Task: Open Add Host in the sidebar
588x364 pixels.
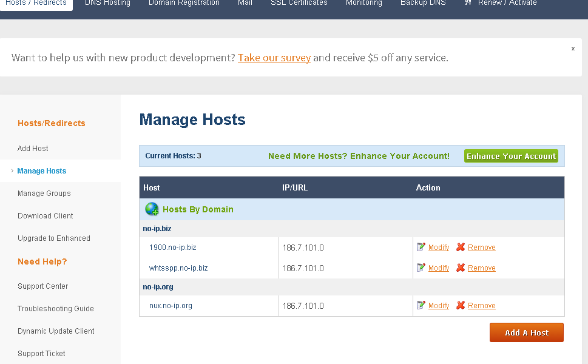Action: [x=33, y=149]
